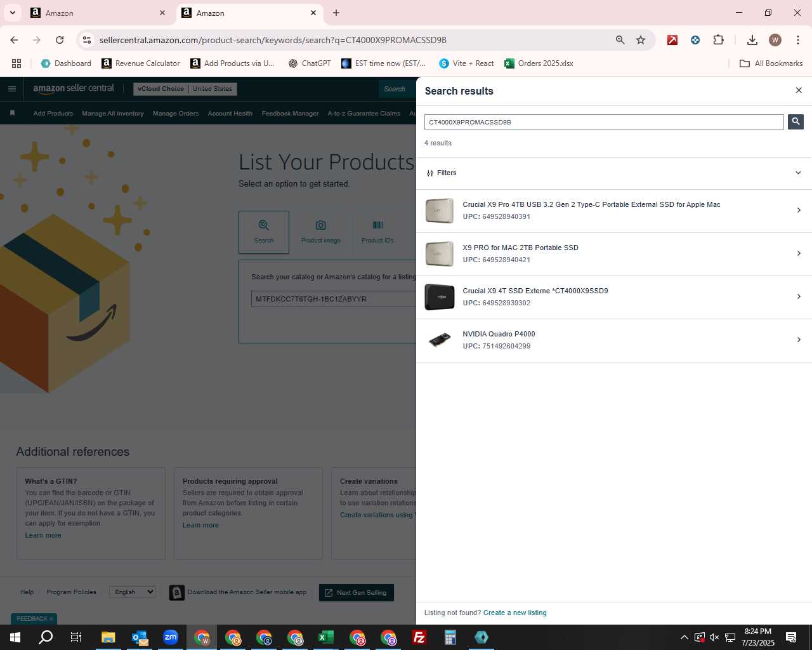Screen dimensions: 812x650
Task: Click the Amazon Seller Central logo
Action: tap(74, 89)
